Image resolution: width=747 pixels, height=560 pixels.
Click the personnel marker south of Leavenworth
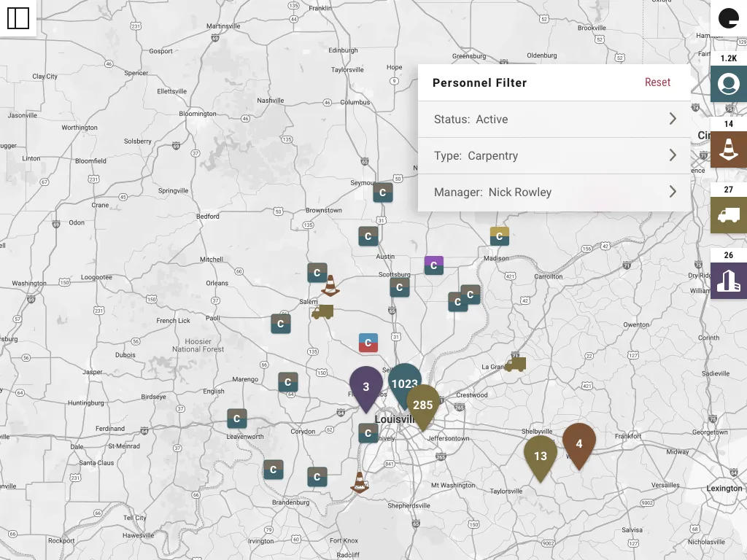pyautogui.click(x=274, y=470)
